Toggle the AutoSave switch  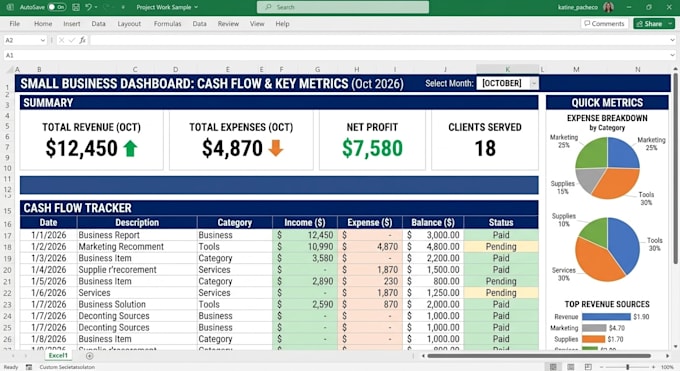point(57,7)
